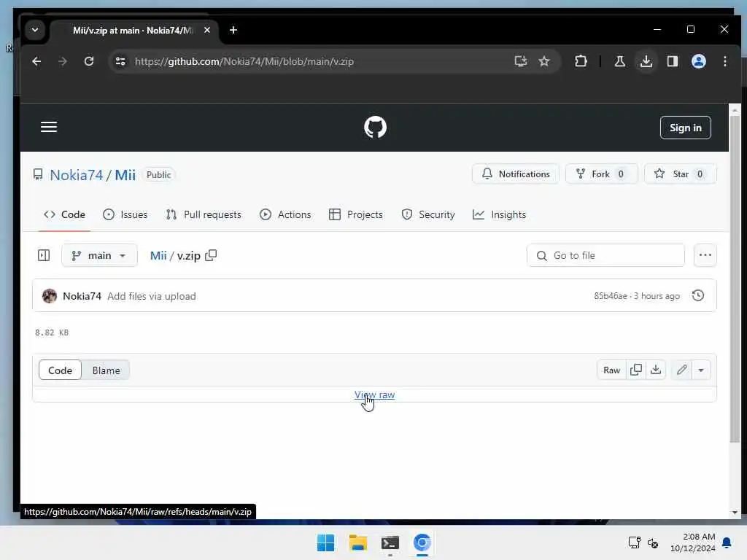Go to GitHub homepage via Octocat logo
This screenshot has height=560, width=747.
[x=375, y=127]
